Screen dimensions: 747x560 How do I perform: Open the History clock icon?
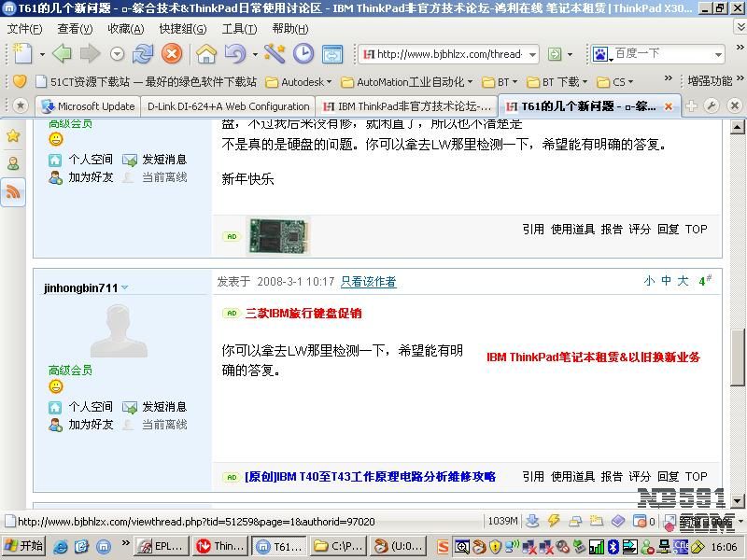[303, 54]
